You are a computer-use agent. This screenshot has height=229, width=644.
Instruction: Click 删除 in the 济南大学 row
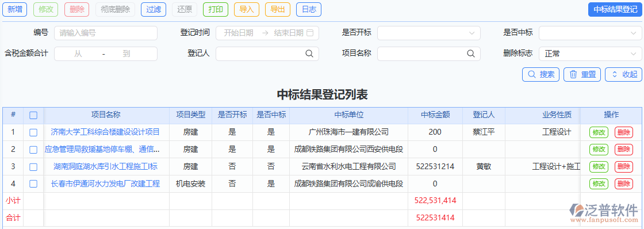pyautogui.click(x=623, y=132)
